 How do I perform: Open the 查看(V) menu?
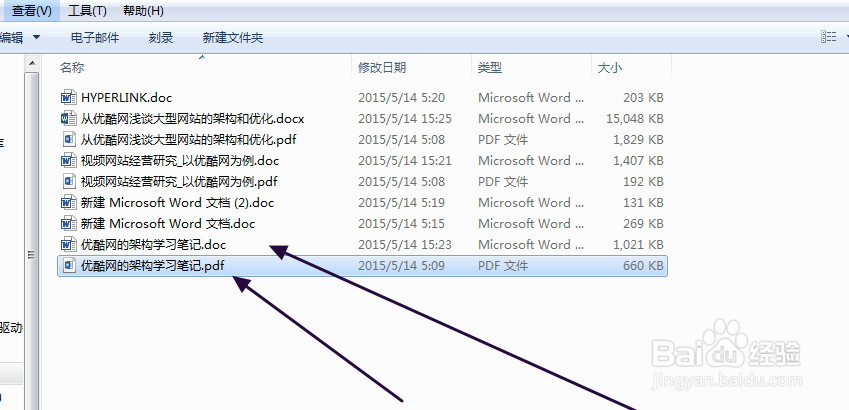(x=32, y=10)
